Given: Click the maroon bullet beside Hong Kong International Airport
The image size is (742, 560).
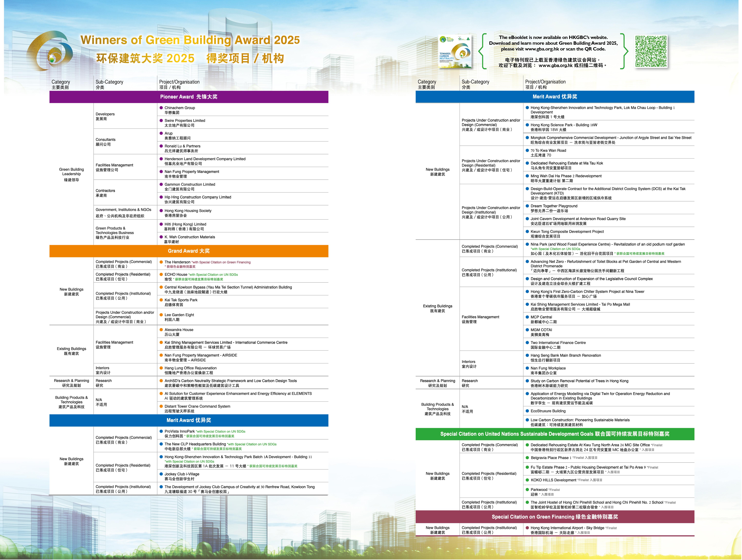Looking at the screenshot, I should [x=527, y=528].
